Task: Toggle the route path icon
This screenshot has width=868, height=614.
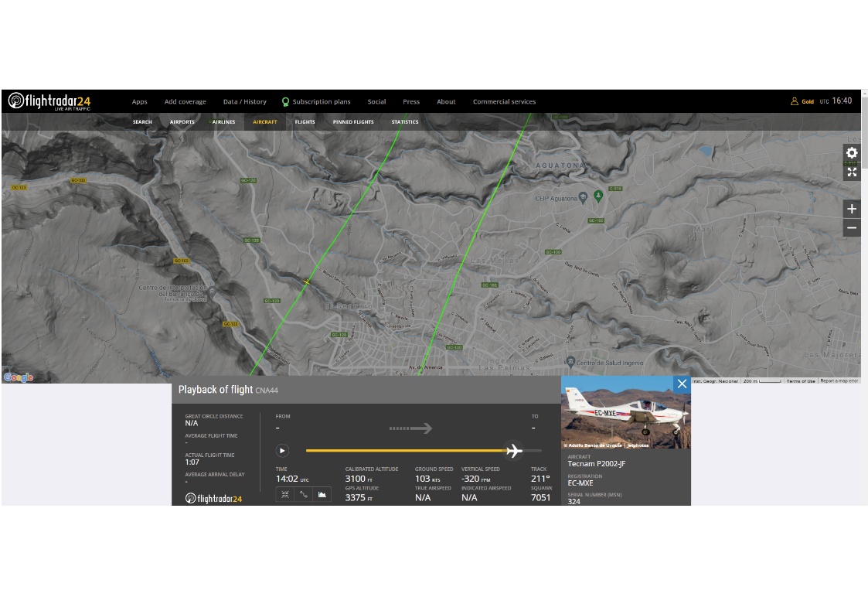Action: tap(303, 494)
